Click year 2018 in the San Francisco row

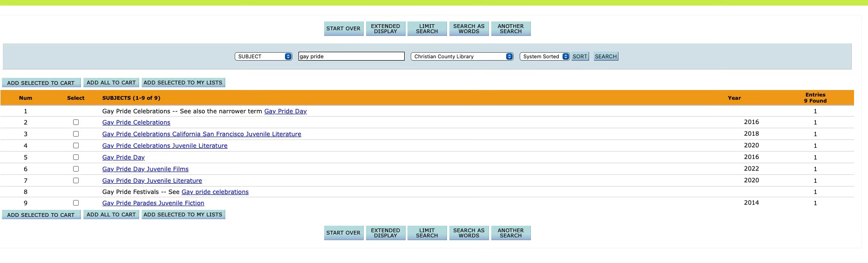coord(751,134)
